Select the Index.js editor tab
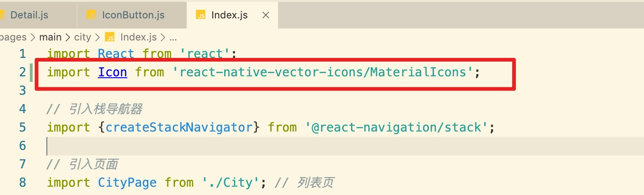644x195 pixels. click(229, 15)
